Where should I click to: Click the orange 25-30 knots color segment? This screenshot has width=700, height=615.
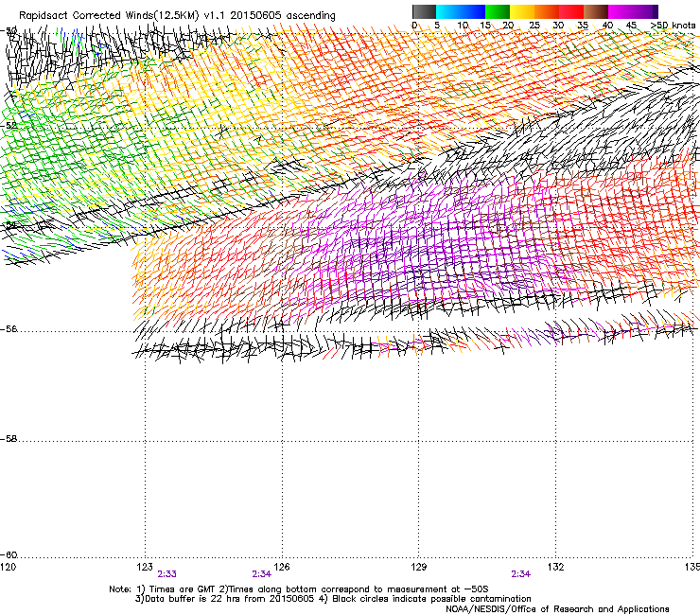click(547, 11)
